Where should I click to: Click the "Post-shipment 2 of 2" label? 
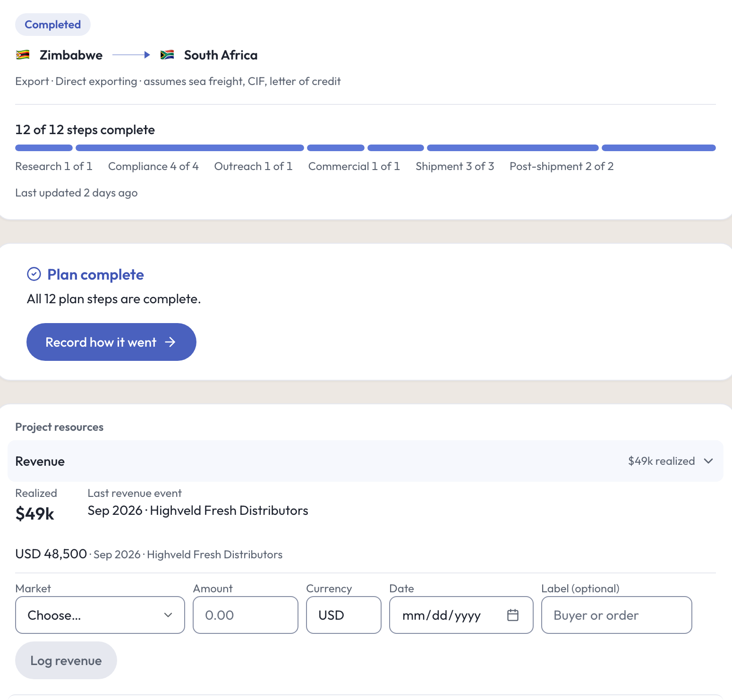562,166
